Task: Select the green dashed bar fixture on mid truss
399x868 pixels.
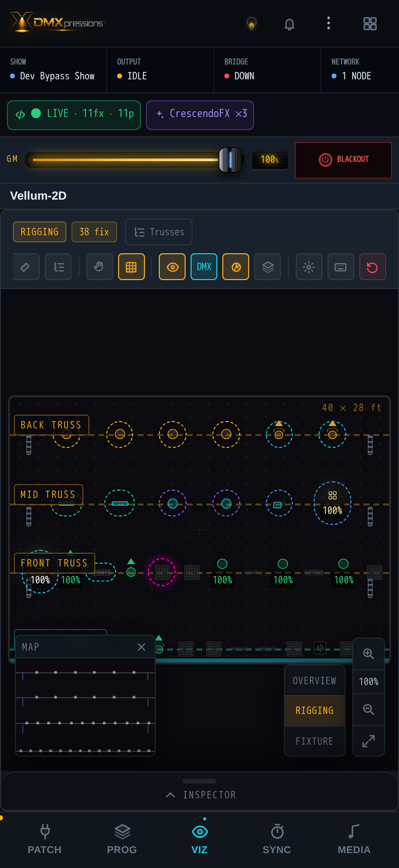Action: pos(120,503)
